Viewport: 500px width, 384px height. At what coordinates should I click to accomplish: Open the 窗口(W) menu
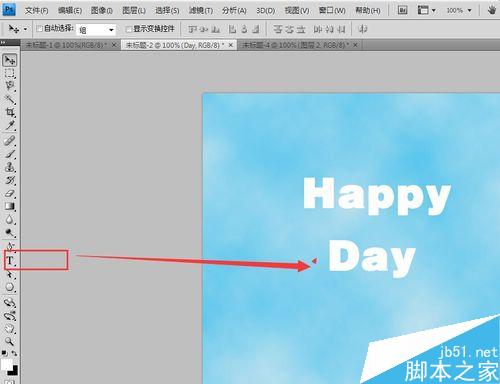click(x=332, y=11)
